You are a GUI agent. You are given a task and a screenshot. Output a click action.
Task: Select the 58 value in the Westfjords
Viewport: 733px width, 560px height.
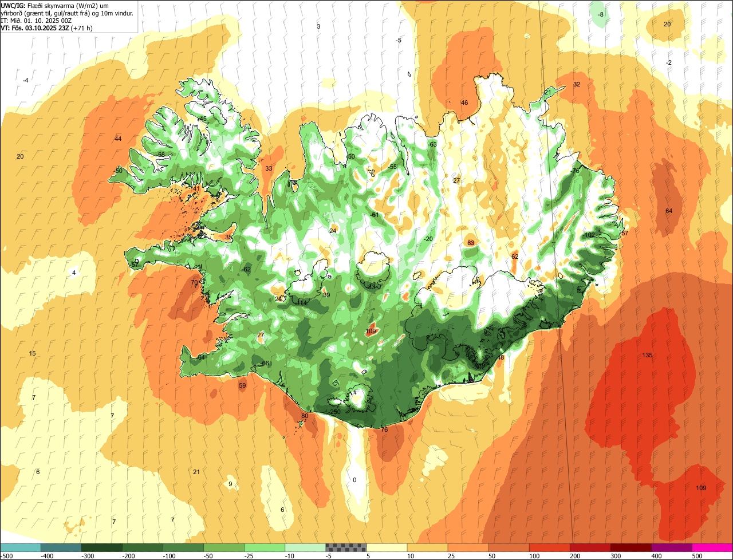coord(161,155)
